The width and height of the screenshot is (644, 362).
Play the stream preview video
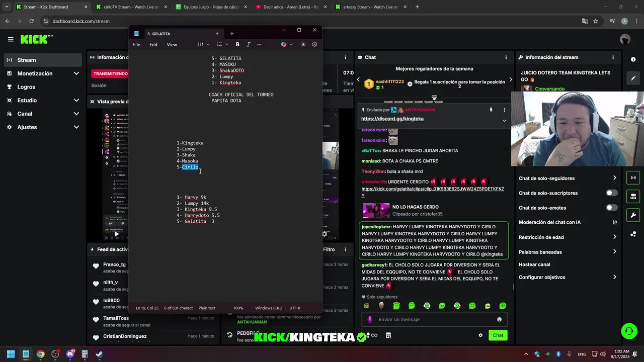point(116,234)
